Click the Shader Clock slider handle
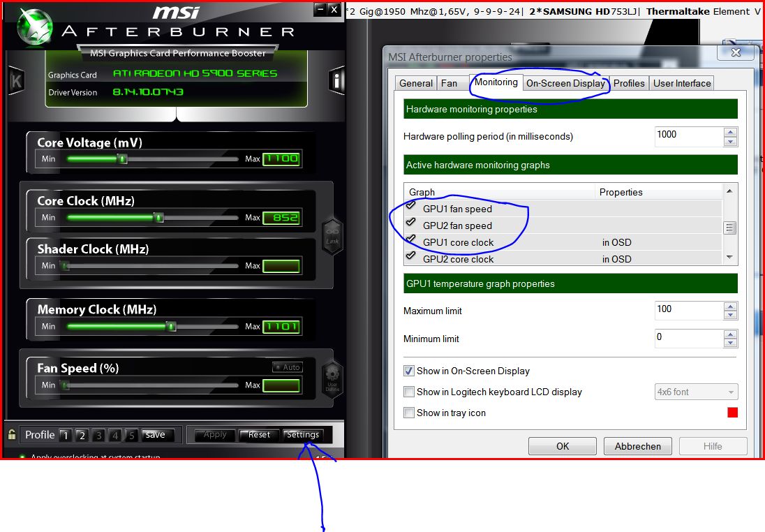Viewport: 765px width, 532px height. click(x=65, y=266)
